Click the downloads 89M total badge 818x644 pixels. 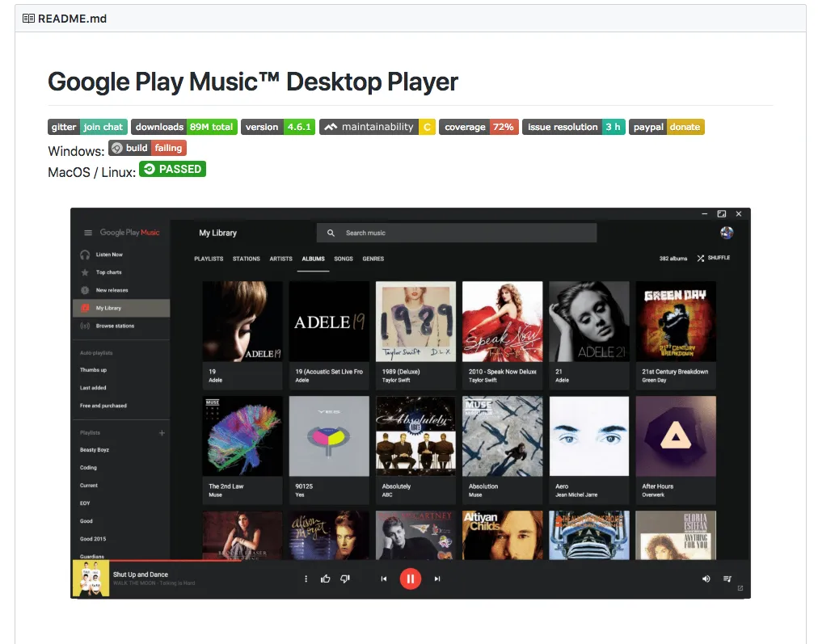pos(184,127)
